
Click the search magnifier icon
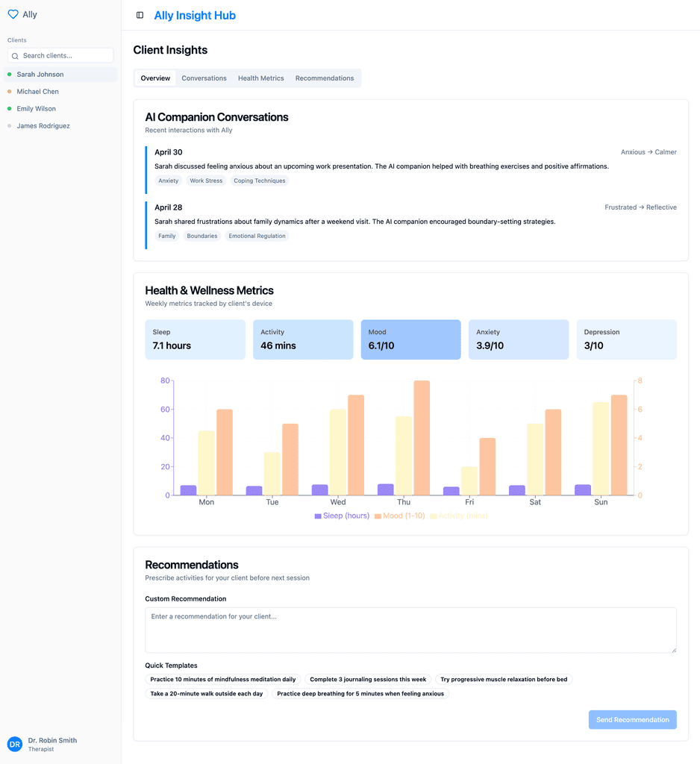point(15,56)
